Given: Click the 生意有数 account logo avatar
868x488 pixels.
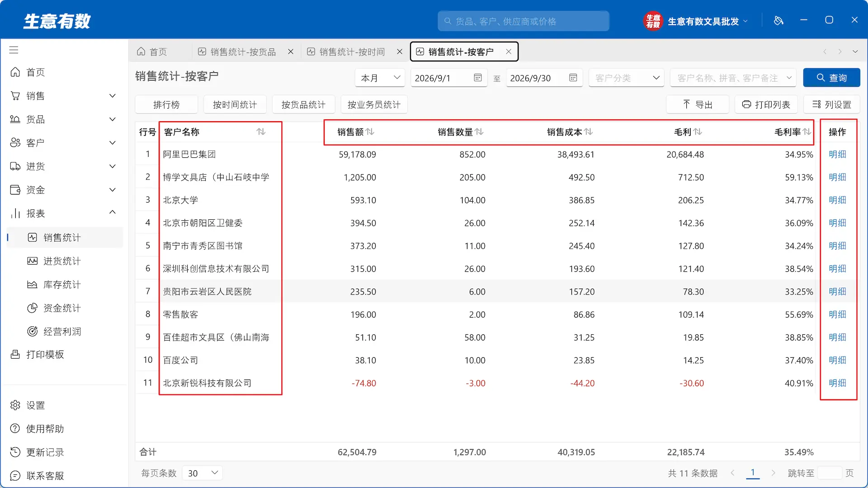Looking at the screenshot, I should pos(653,21).
